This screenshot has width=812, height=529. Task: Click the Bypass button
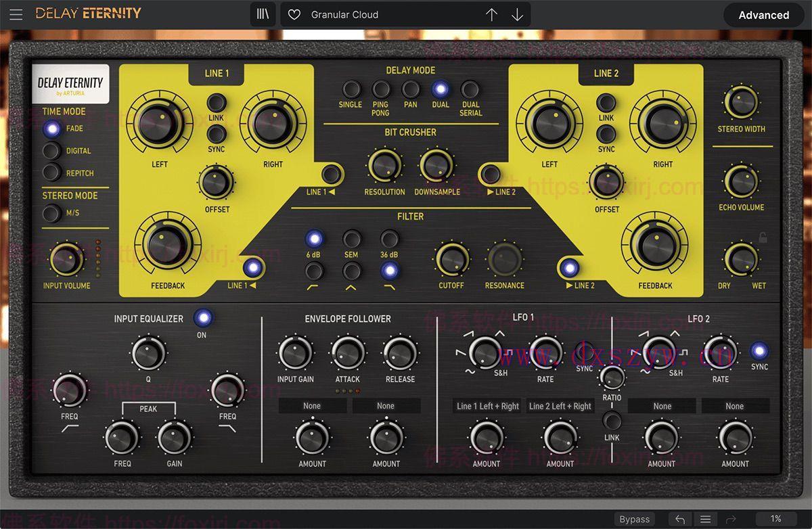(635, 519)
